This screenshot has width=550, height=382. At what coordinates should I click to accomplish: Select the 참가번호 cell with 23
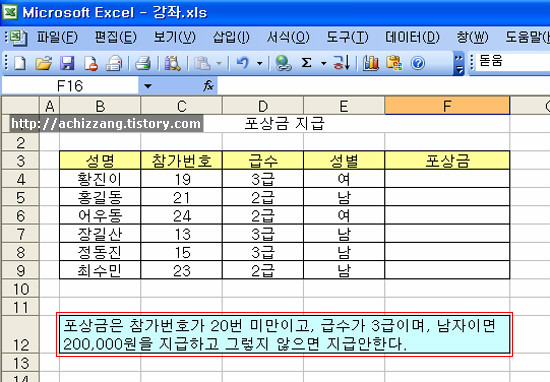[x=181, y=270]
